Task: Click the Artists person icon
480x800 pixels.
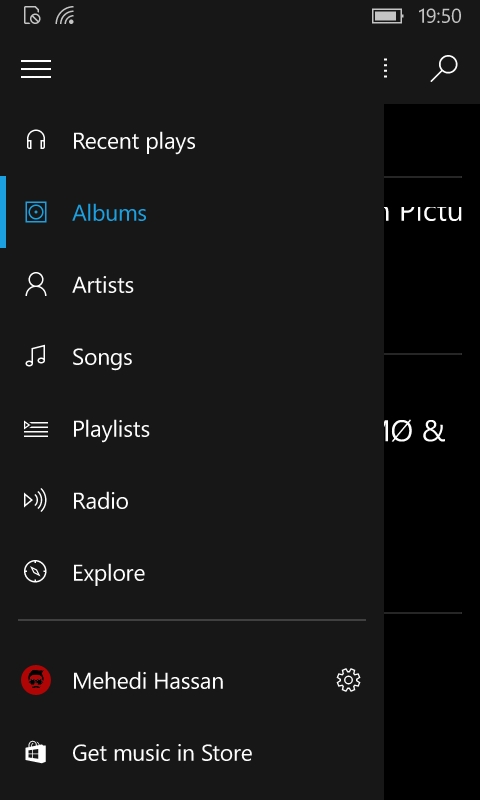Action: pos(36,284)
